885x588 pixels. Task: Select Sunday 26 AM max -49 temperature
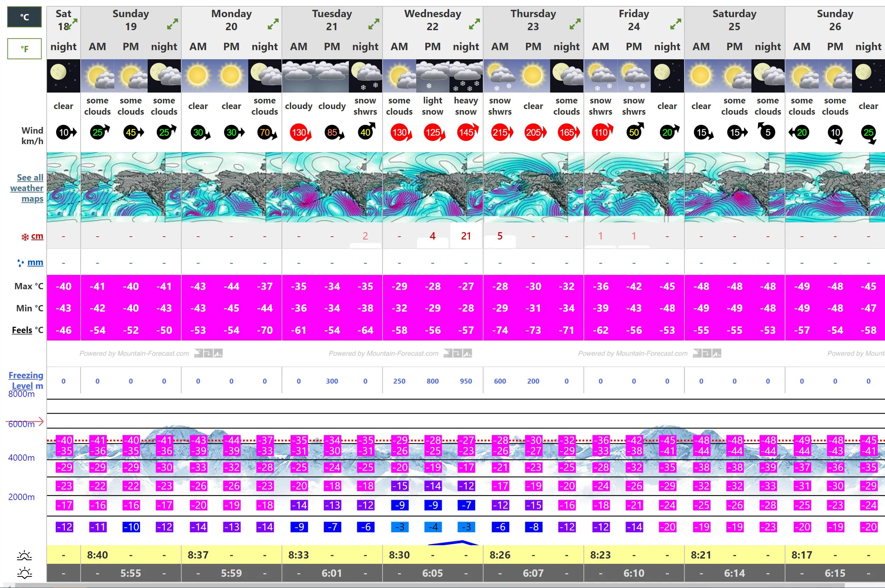click(x=802, y=286)
